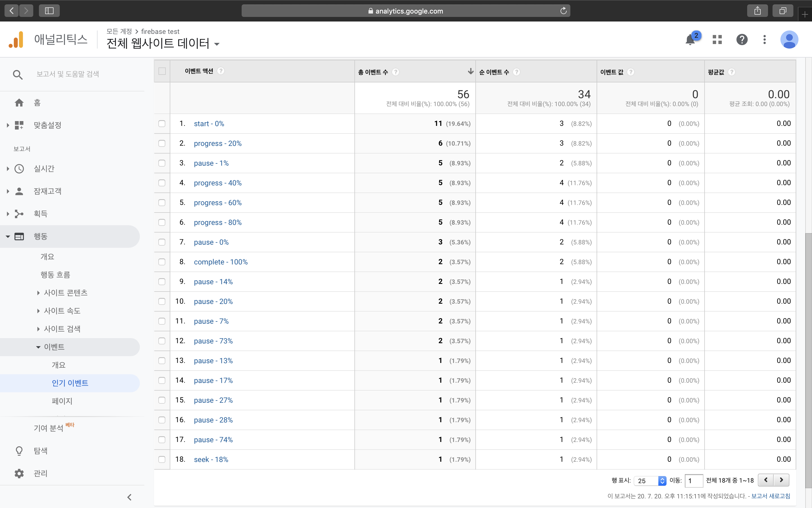This screenshot has height=508, width=812.
Task: Open the 행 표시 rows-per-page dropdown
Action: pos(650,481)
